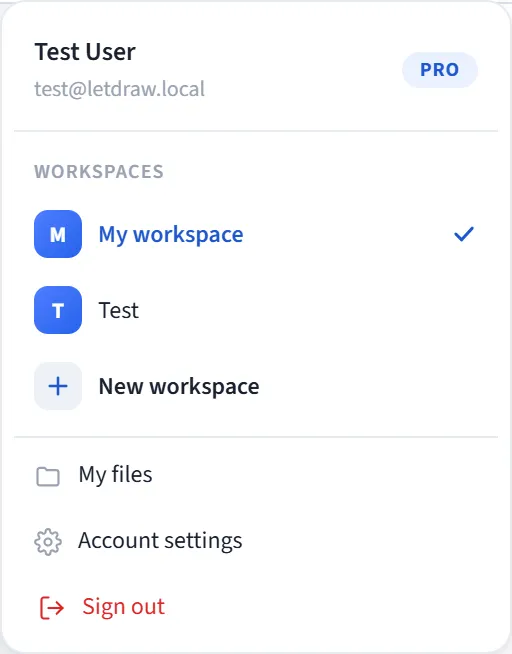Image resolution: width=512 pixels, height=654 pixels.
Task: Click the WORKSPACES section header
Action: (x=99, y=171)
